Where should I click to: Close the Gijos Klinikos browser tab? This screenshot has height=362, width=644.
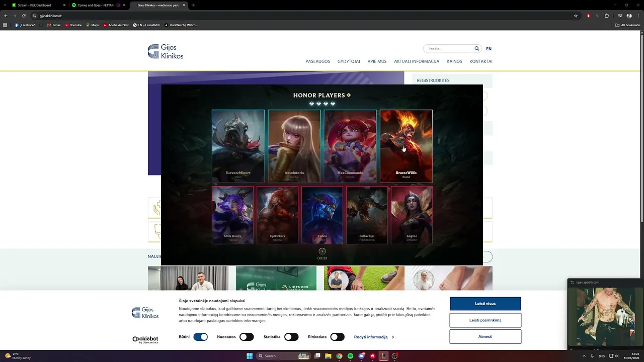pos(184,5)
